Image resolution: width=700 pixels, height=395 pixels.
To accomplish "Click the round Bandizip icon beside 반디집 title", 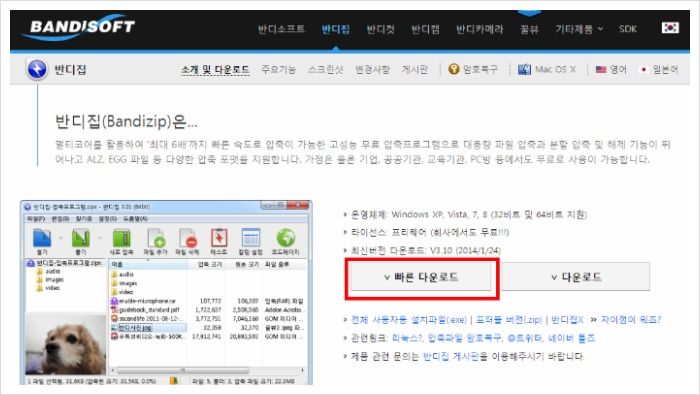I will pos(37,69).
